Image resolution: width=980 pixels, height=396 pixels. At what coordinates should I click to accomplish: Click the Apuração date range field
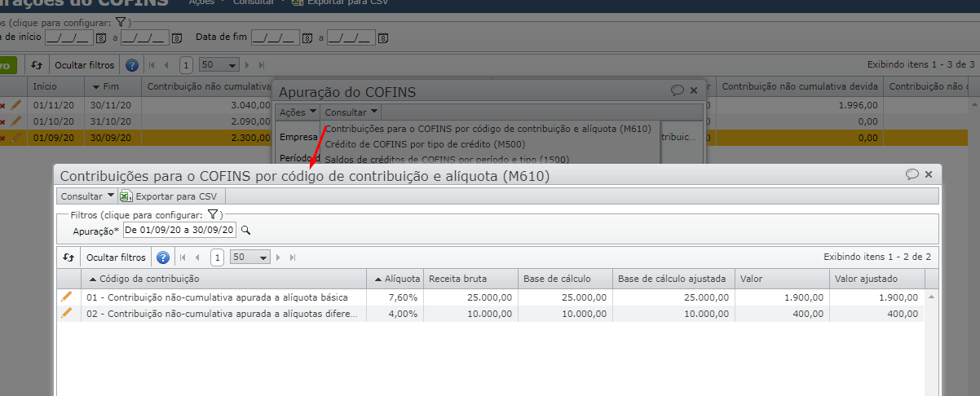pyautogui.click(x=179, y=231)
